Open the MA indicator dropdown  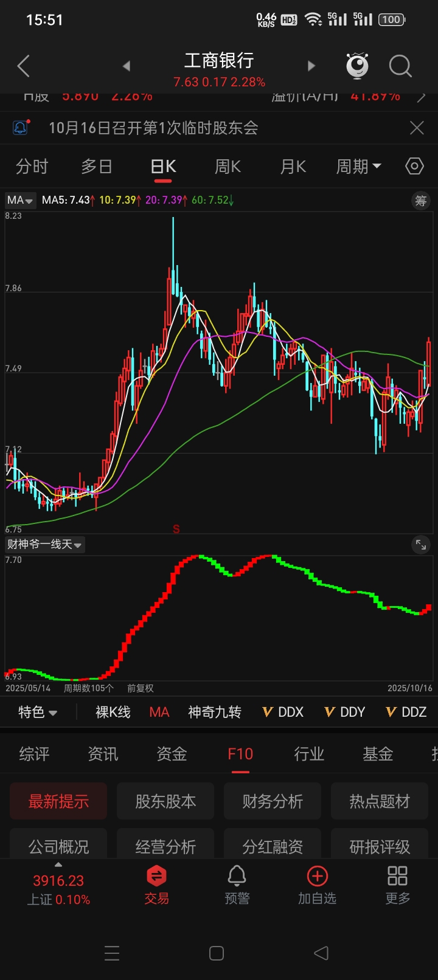click(x=20, y=200)
